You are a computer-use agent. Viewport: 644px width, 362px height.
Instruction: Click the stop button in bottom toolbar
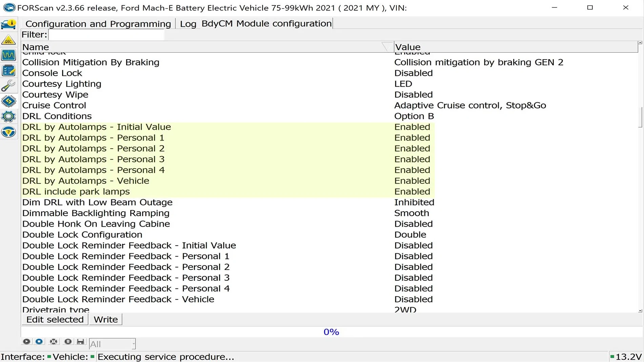pyautogui.click(x=39, y=341)
